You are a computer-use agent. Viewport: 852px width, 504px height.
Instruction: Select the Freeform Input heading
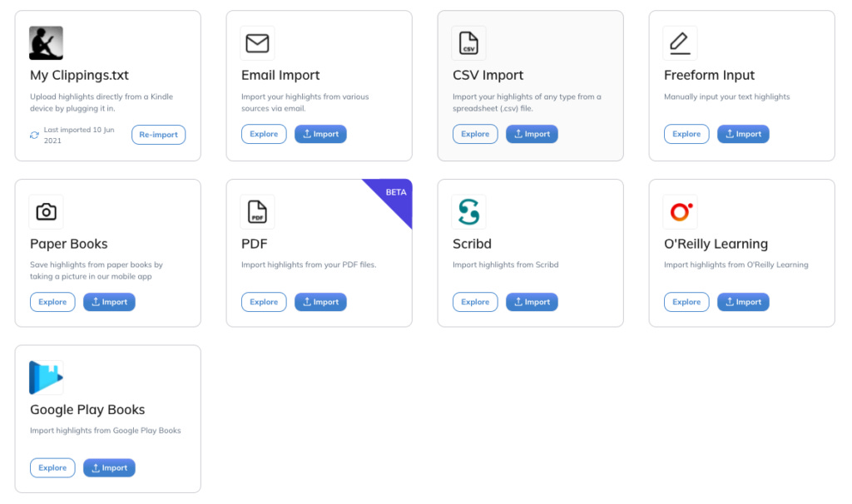coord(709,76)
